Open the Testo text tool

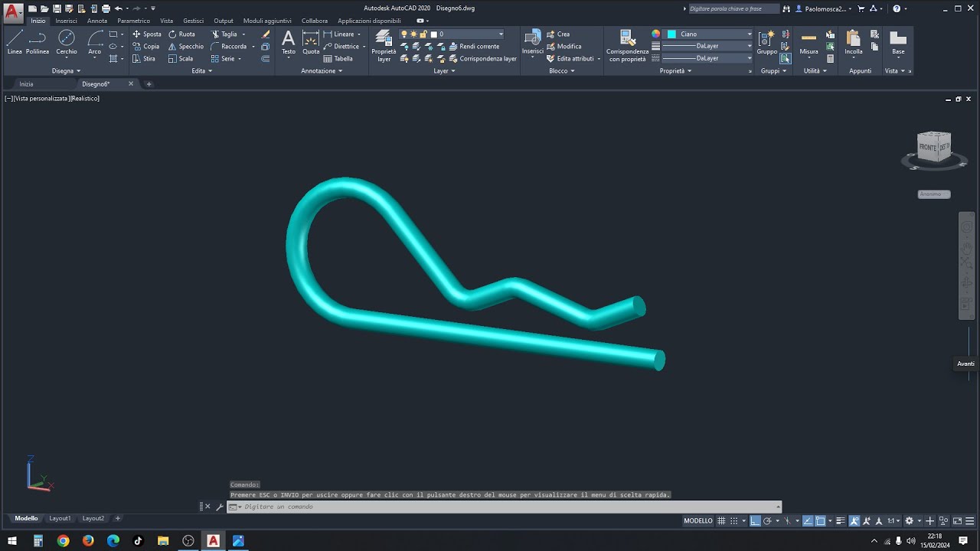click(x=289, y=43)
